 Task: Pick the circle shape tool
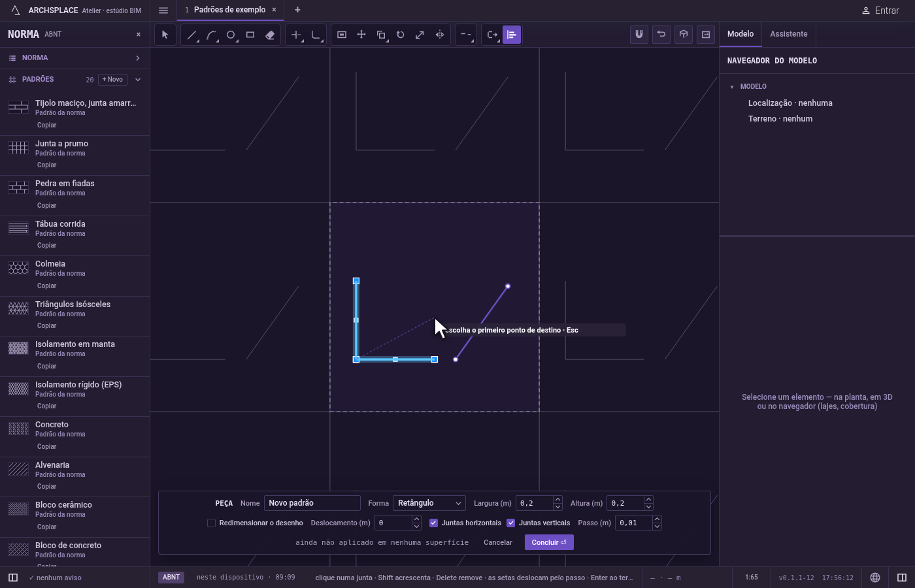click(231, 35)
